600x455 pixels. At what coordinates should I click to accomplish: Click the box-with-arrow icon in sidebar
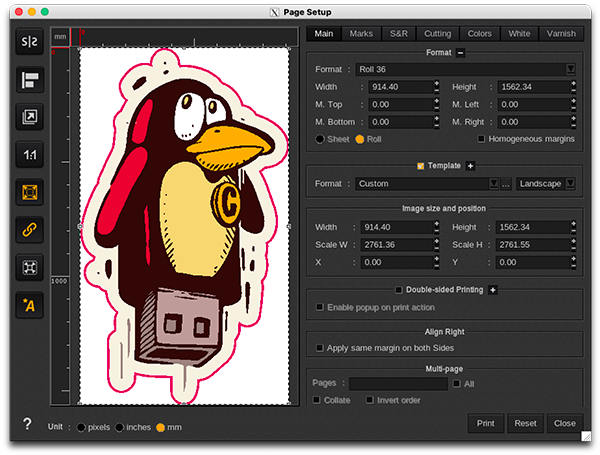click(30, 117)
